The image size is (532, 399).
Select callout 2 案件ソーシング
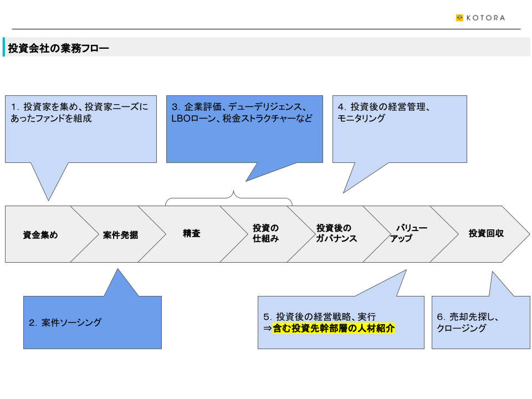pyautogui.click(x=93, y=323)
